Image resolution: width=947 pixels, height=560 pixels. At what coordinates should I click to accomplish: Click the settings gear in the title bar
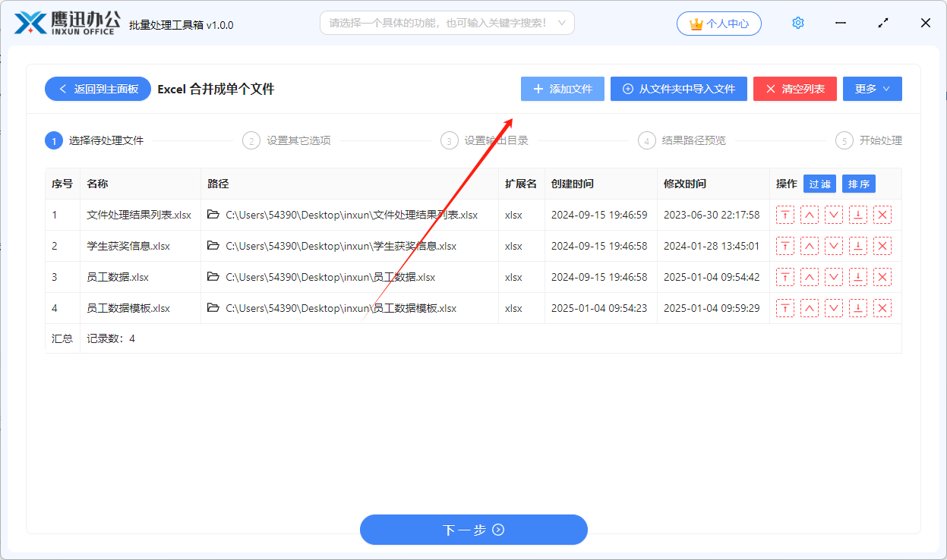pos(797,23)
